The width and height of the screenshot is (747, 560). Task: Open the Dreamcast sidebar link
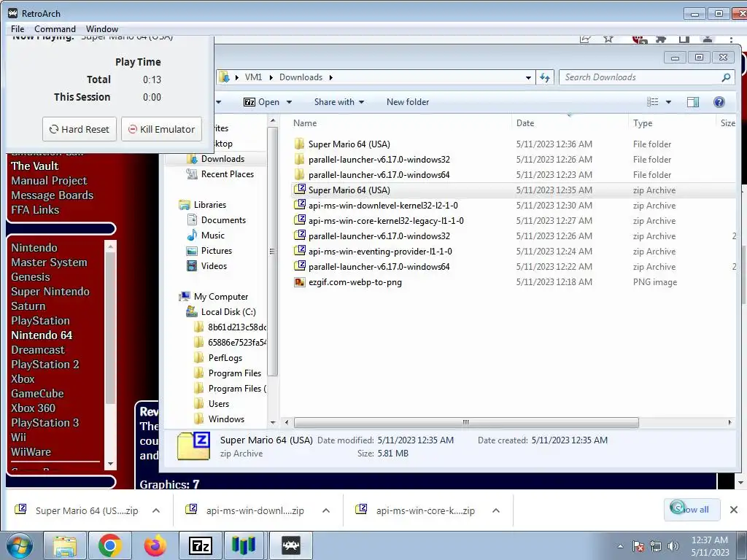point(38,350)
